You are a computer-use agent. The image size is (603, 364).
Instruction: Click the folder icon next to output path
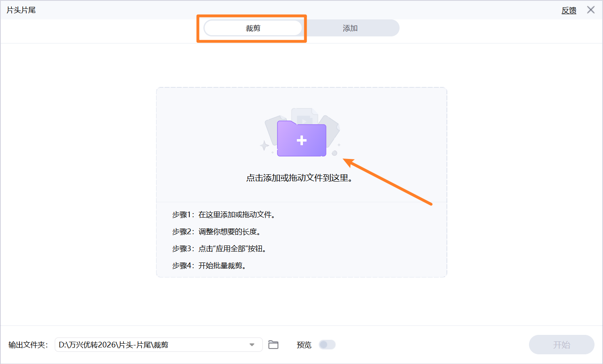click(273, 345)
